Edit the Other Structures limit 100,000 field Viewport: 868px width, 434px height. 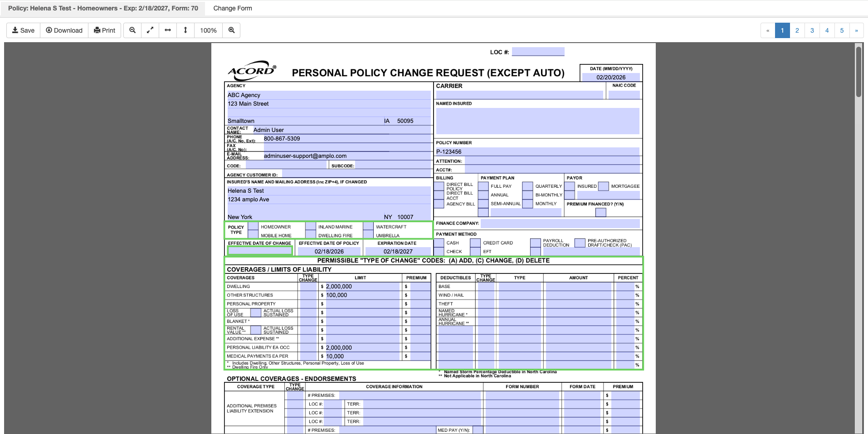pos(363,295)
